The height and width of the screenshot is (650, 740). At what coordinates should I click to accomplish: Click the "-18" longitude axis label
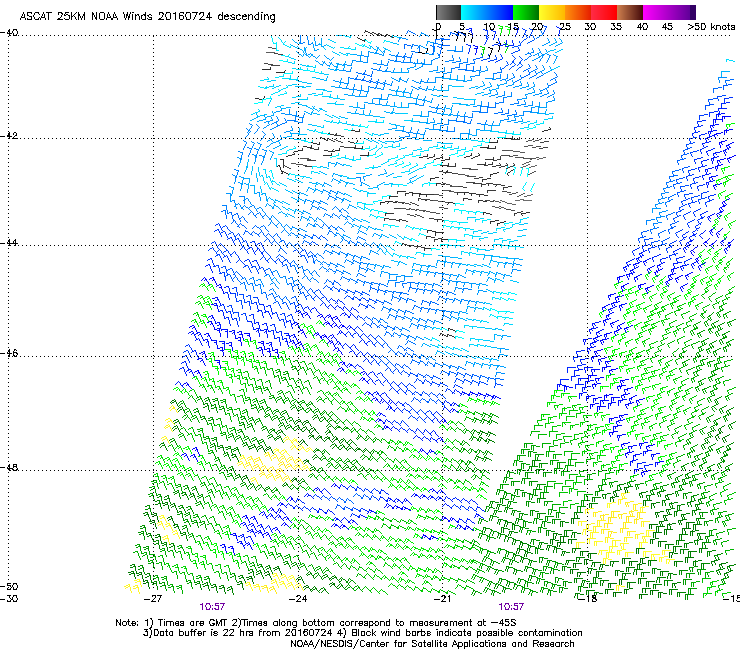588,599
